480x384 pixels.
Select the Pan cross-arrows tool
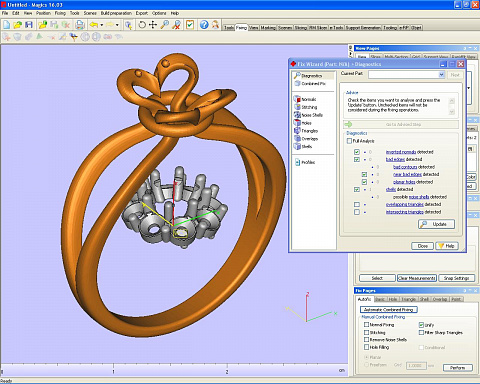[153, 25]
